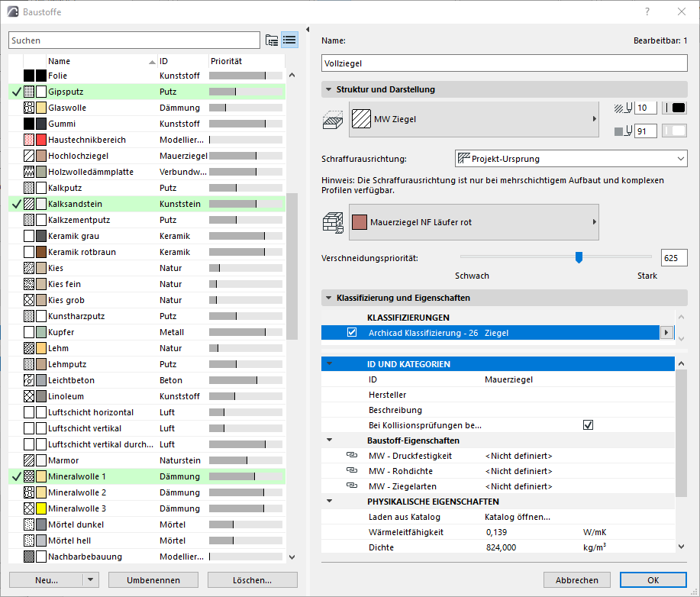Click the Löschen button
The width and height of the screenshot is (700, 597).
(x=252, y=580)
